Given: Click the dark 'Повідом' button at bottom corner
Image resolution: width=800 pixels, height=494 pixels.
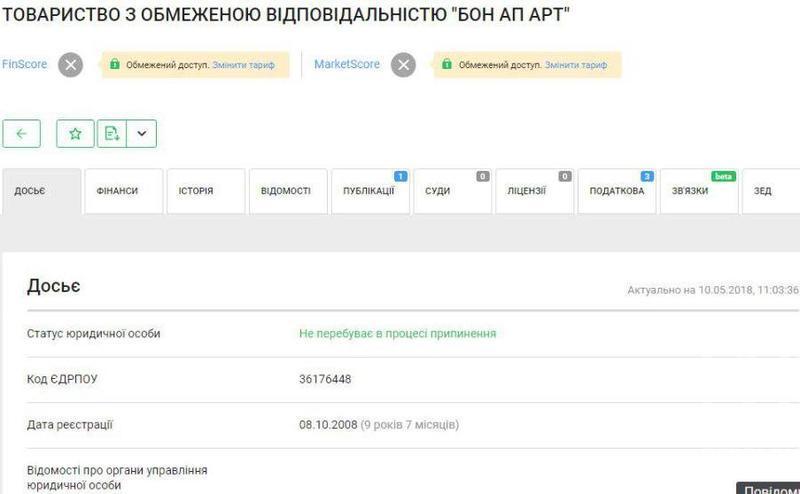Looking at the screenshot, I should (x=768, y=488).
